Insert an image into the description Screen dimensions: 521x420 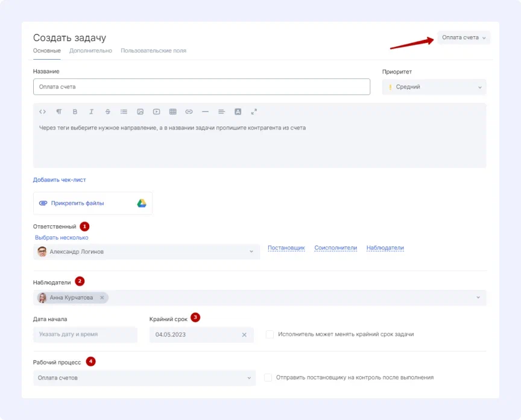[140, 111]
